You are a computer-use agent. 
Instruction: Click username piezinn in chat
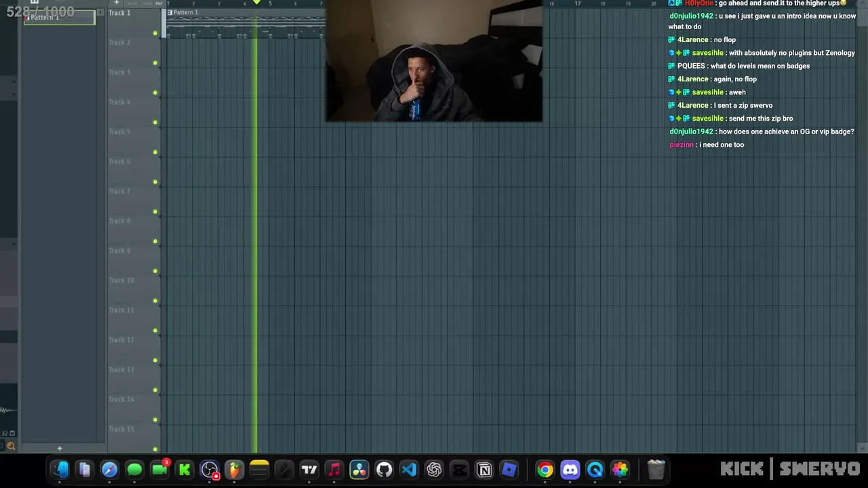[x=682, y=144]
